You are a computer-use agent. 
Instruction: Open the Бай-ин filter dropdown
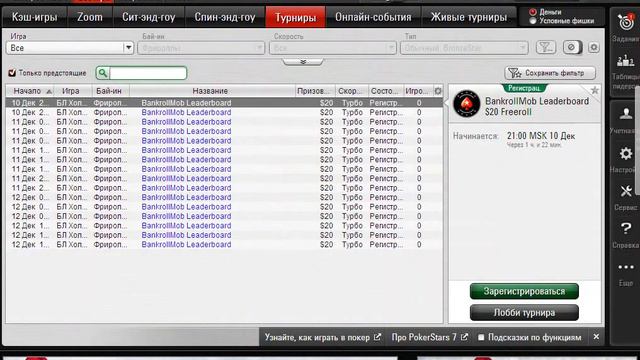click(201, 48)
